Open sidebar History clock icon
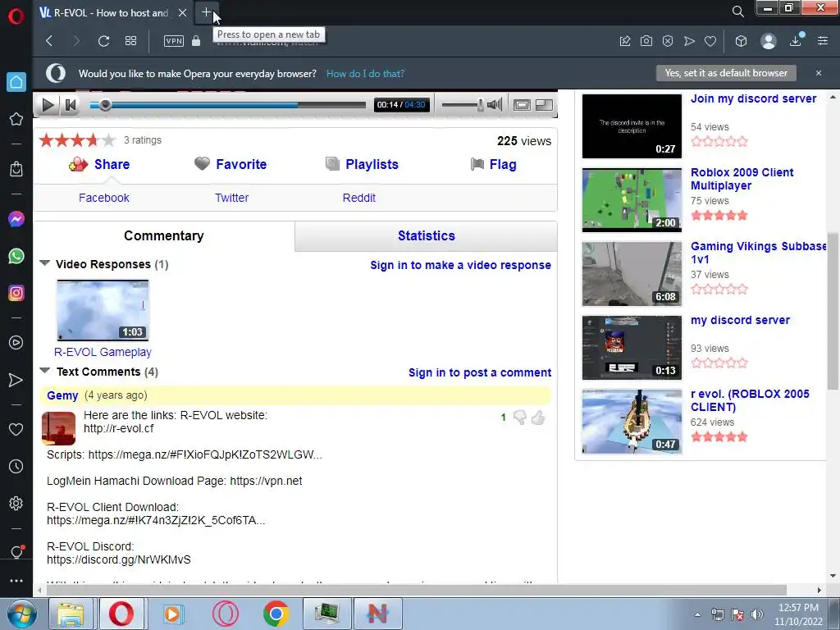The height and width of the screenshot is (630, 840). pyautogui.click(x=16, y=466)
